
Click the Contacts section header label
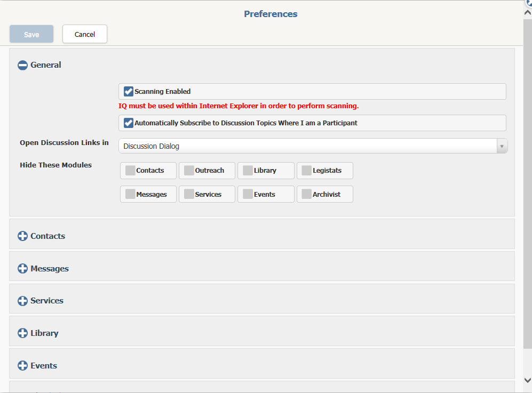coord(48,236)
